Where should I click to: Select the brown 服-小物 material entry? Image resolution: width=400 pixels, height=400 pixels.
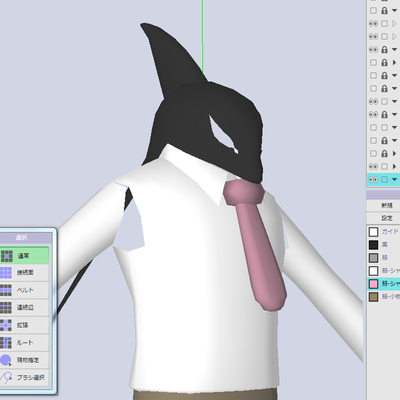tap(383, 297)
